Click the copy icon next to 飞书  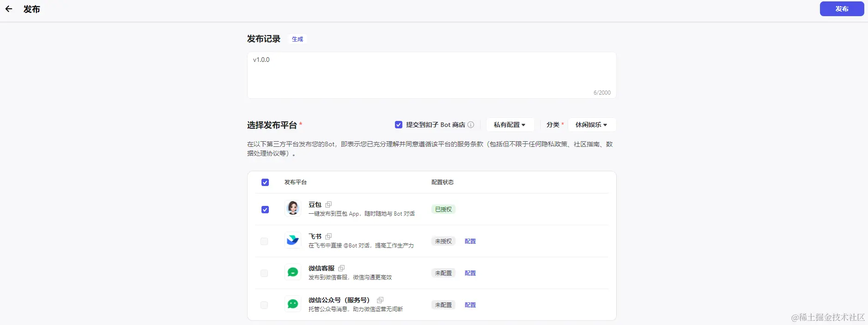click(x=328, y=236)
